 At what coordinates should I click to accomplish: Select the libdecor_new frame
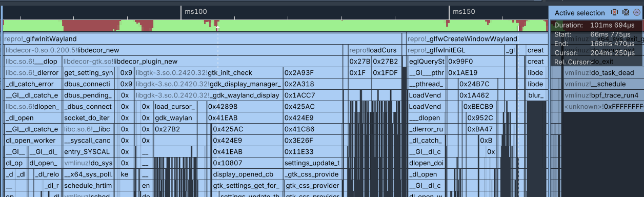coord(173,50)
